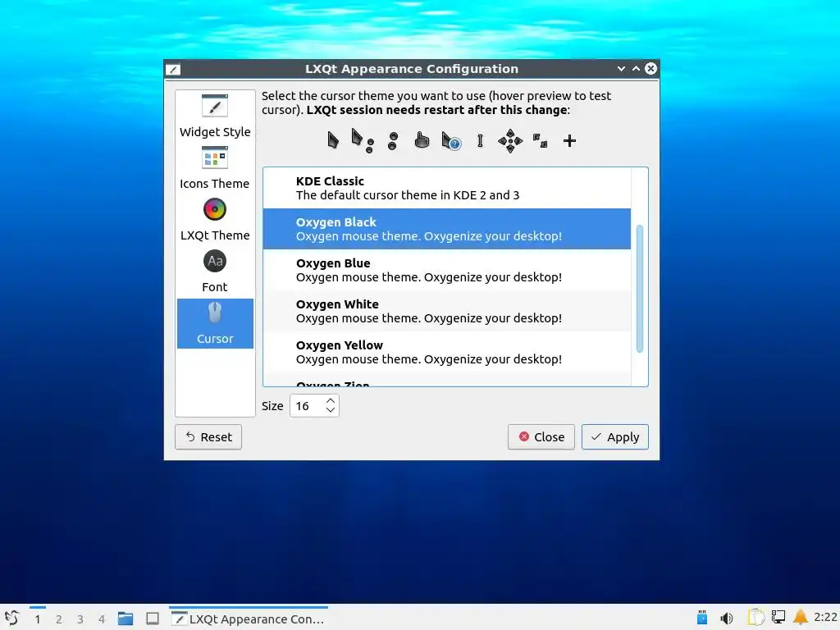Click the pointer-with-busy-dots cursor preview
The height and width of the screenshot is (630, 840).
pyautogui.click(x=362, y=140)
